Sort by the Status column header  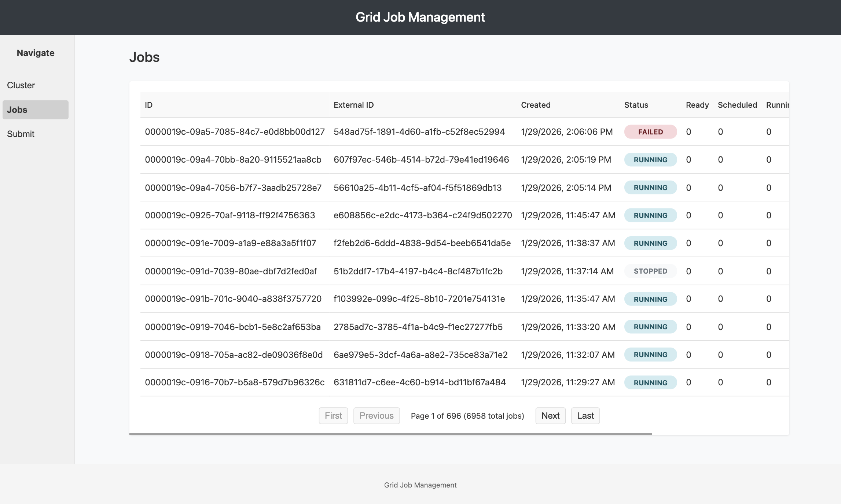(636, 105)
